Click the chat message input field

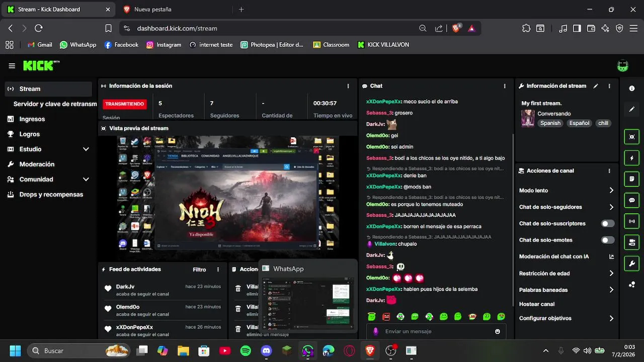pyautogui.click(x=436, y=331)
